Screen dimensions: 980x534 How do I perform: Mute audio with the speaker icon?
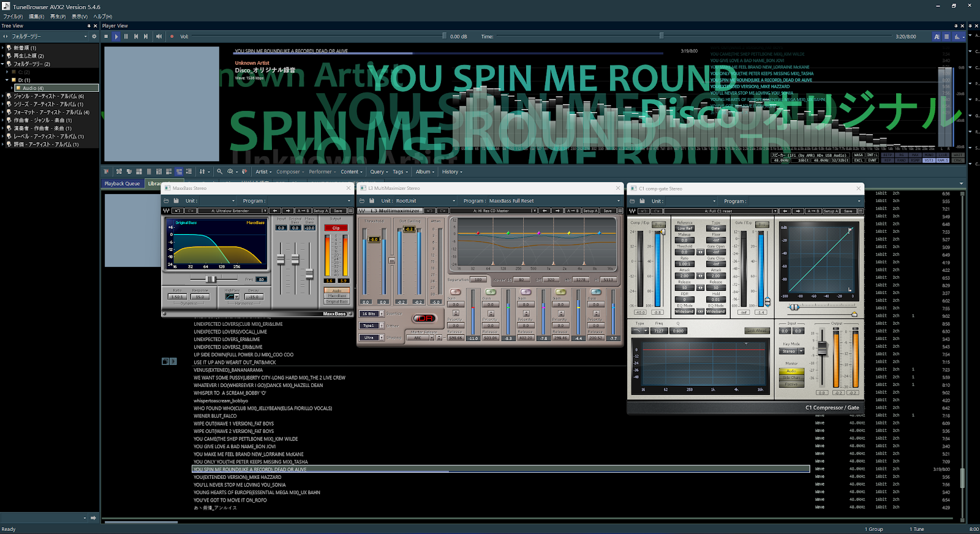pos(159,37)
